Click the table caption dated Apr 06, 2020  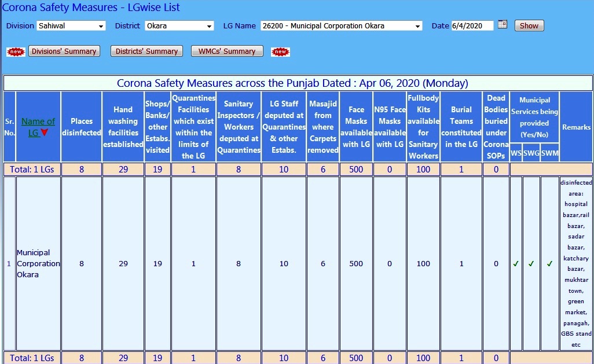point(292,83)
